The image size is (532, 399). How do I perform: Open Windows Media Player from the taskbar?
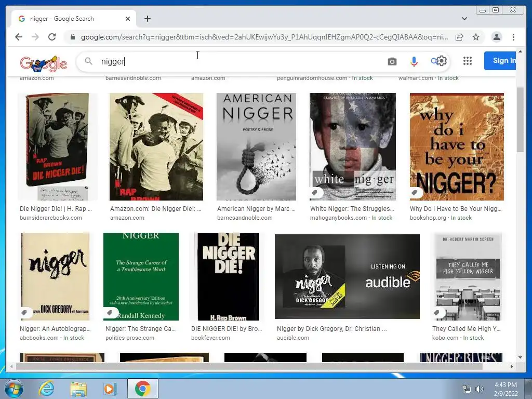[109, 389]
